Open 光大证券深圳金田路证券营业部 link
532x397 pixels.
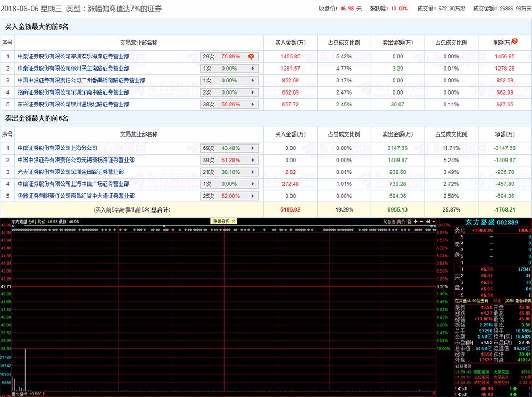(71, 172)
